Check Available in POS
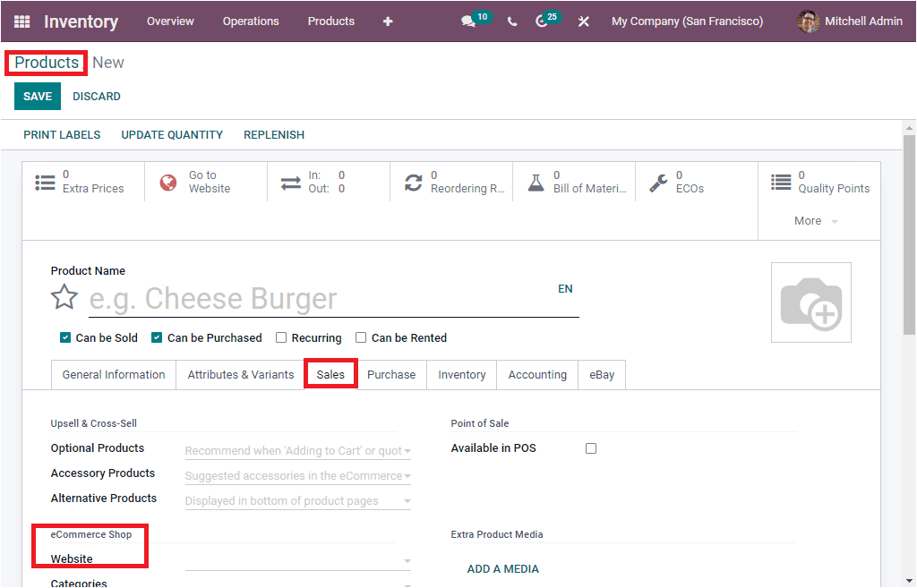The height and width of the screenshot is (588, 917). [590, 447]
